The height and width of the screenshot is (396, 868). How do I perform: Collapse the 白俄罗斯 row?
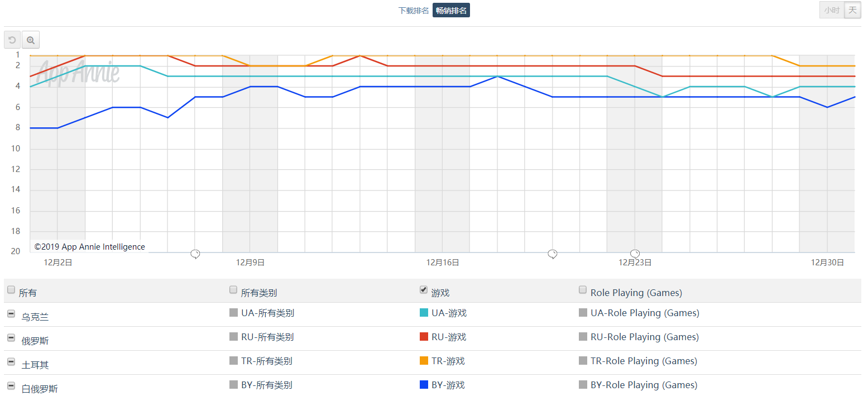click(11, 385)
